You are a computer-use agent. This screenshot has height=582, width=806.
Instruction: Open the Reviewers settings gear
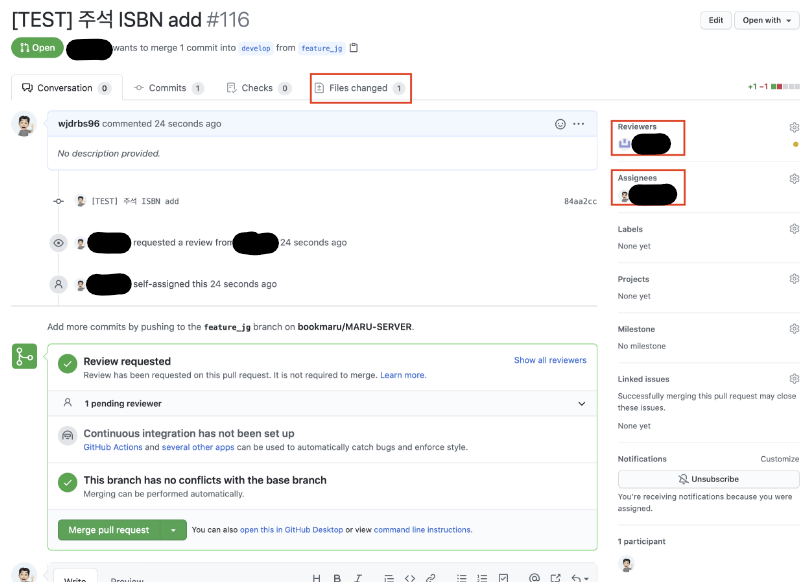click(x=795, y=127)
